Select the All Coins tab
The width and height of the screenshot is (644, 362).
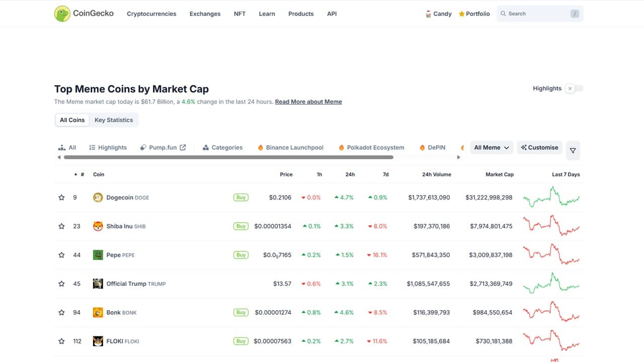click(72, 120)
